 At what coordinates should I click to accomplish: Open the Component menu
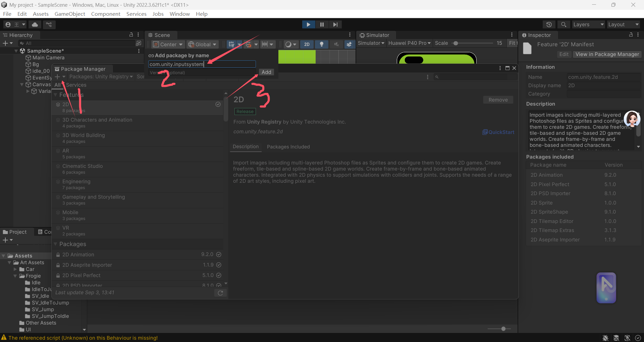(106, 14)
